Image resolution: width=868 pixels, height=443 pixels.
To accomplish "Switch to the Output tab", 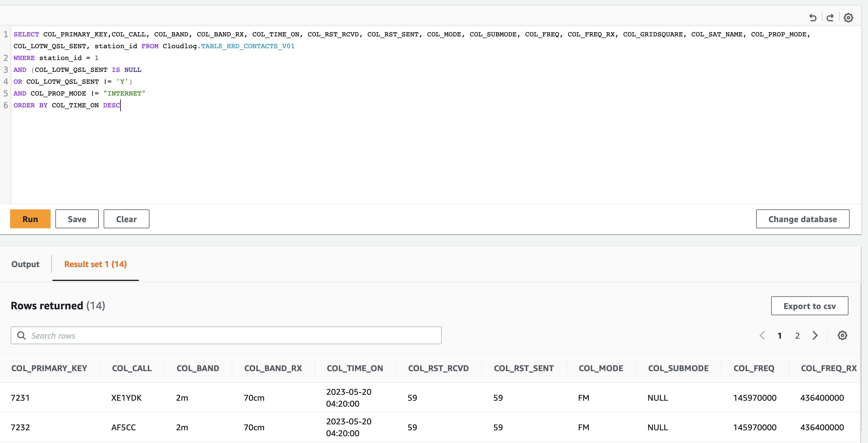I will pos(25,264).
